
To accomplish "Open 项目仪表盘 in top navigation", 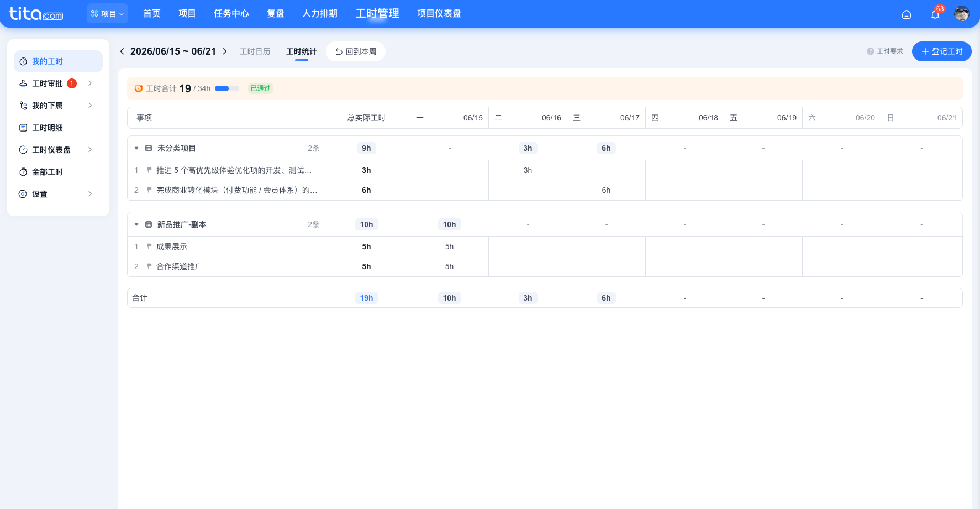I will coord(439,13).
